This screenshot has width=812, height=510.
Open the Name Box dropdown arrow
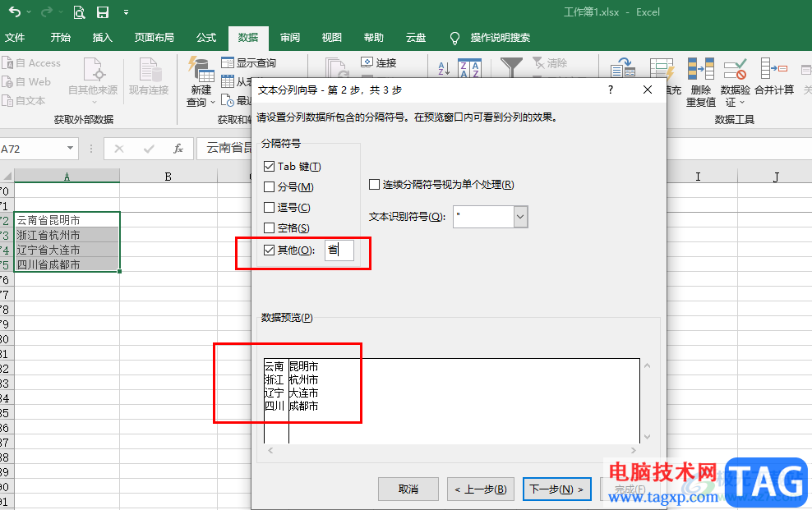tap(70, 149)
